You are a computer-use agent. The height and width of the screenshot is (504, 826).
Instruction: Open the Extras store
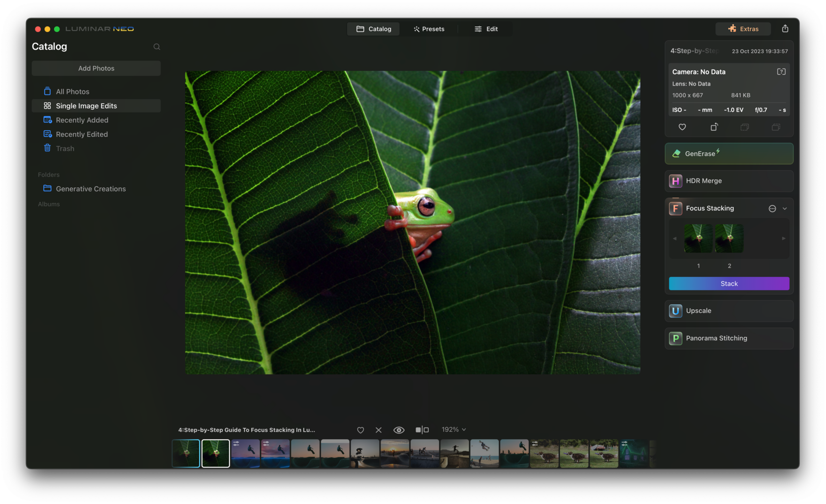click(743, 29)
